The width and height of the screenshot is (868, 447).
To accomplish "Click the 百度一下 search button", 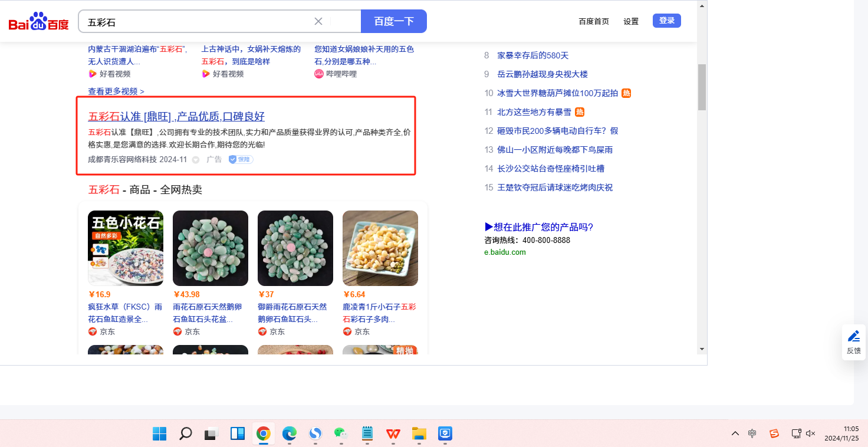I will (x=394, y=21).
